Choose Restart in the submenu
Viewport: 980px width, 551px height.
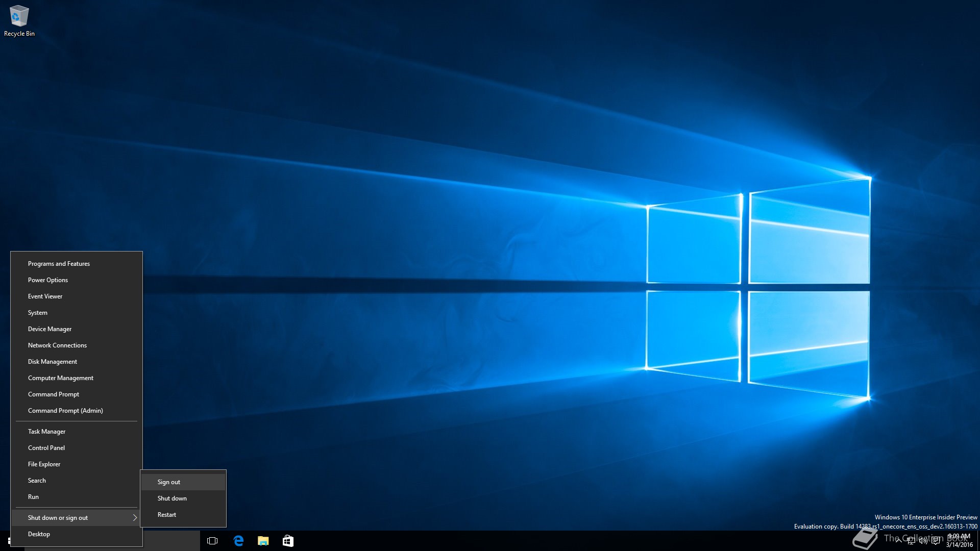pos(183,515)
